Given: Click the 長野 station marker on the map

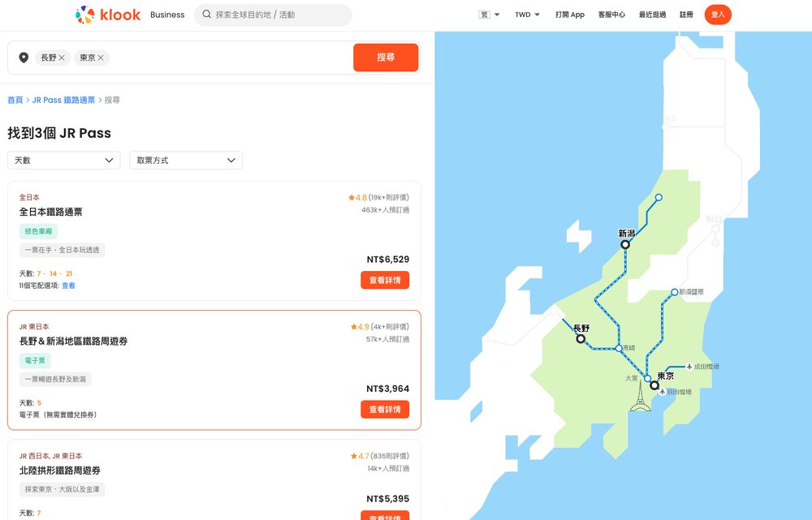Looking at the screenshot, I should click(581, 338).
